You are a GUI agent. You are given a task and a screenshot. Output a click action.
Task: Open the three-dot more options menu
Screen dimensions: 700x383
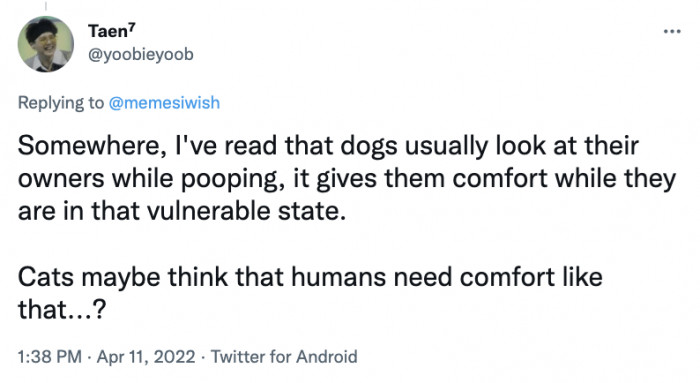(672, 32)
